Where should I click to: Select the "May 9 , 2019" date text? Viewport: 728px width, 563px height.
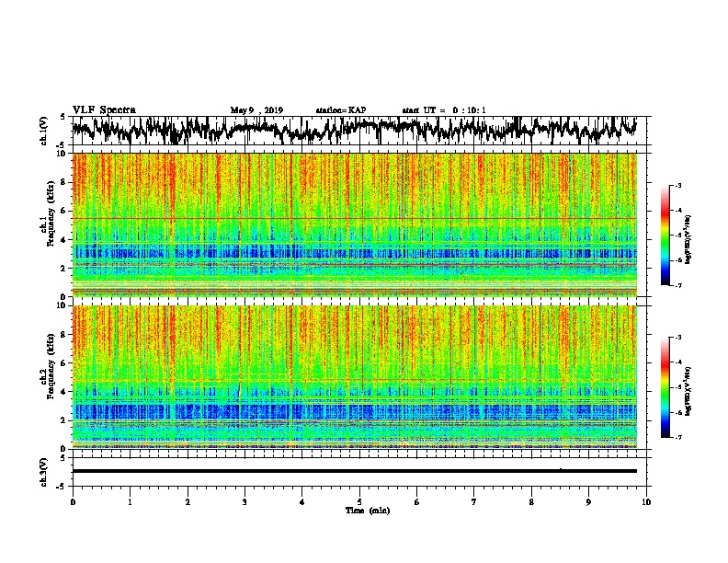pyautogui.click(x=256, y=110)
